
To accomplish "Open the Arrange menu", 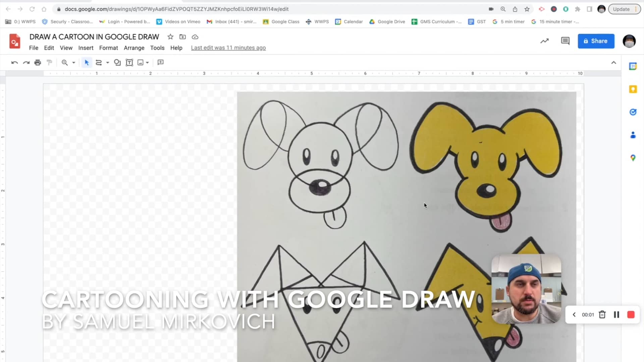I will (134, 48).
